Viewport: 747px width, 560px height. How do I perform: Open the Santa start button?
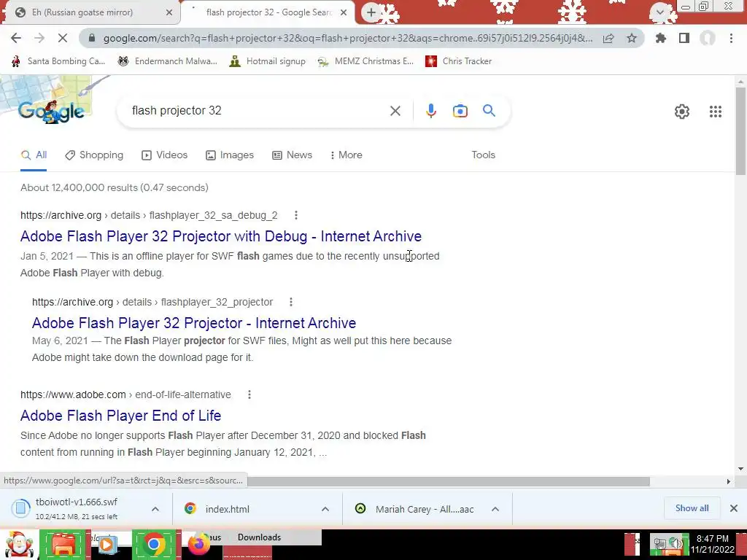(18, 544)
